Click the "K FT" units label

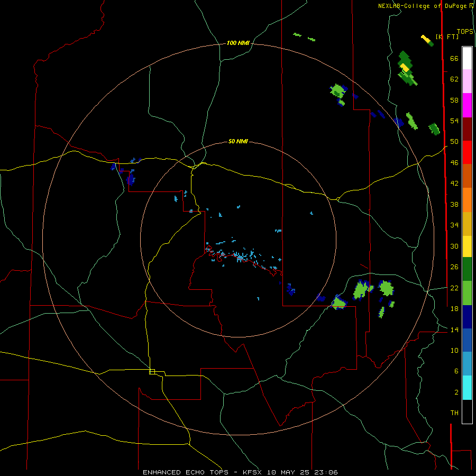(x=447, y=36)
